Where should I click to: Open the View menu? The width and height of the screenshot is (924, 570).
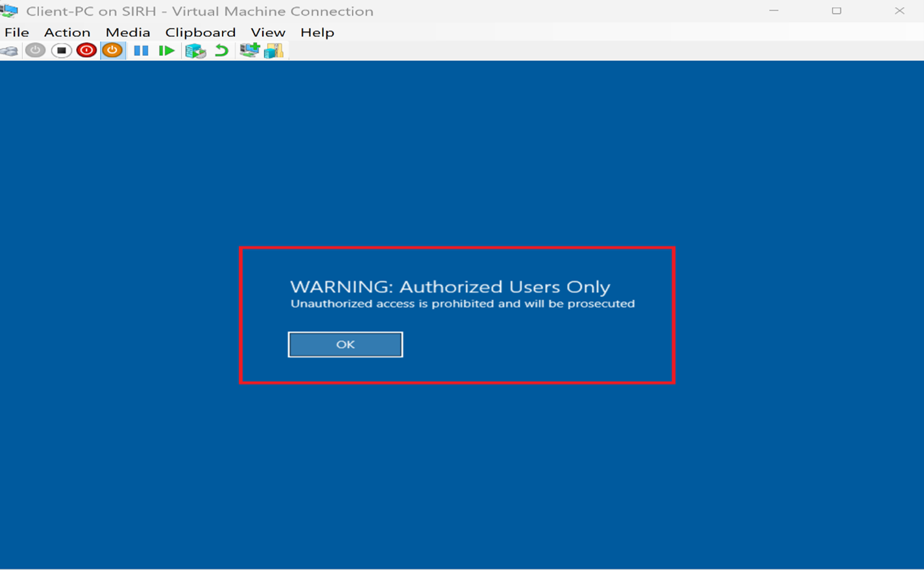tap(267, 32)
